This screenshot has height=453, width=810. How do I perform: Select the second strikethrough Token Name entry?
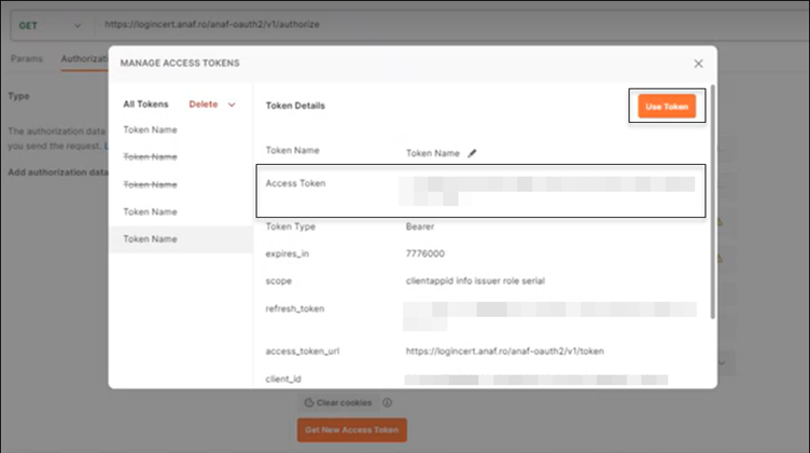(150, 185)
